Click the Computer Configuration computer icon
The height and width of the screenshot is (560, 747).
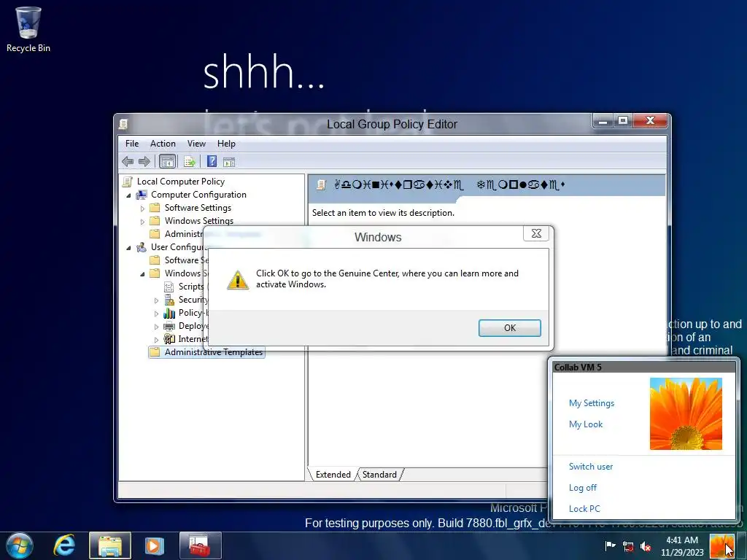click(x=142, y=195)
